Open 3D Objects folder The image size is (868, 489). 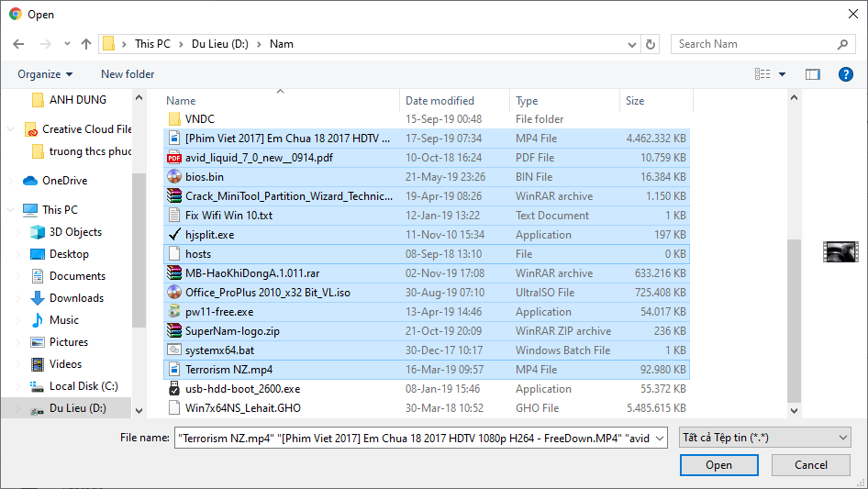click(75, 232)
